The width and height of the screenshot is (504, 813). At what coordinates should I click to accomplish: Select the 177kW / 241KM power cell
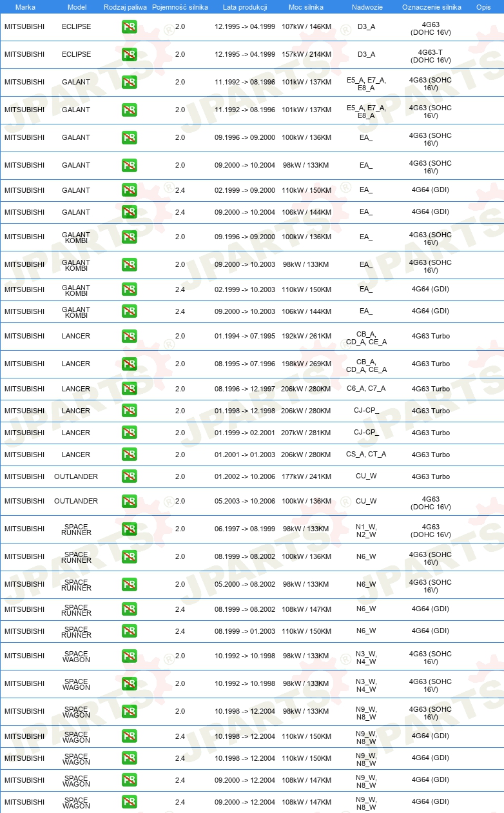coord(307,476)
